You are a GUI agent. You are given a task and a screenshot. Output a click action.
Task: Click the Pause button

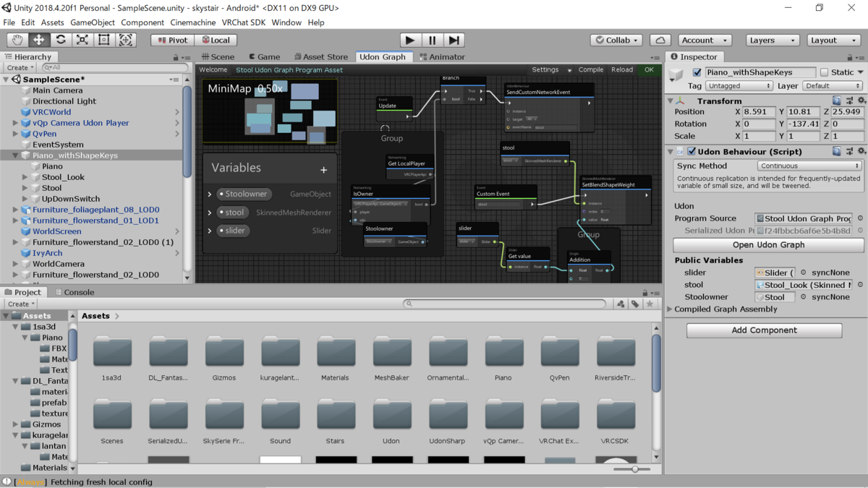coord(432,40)
